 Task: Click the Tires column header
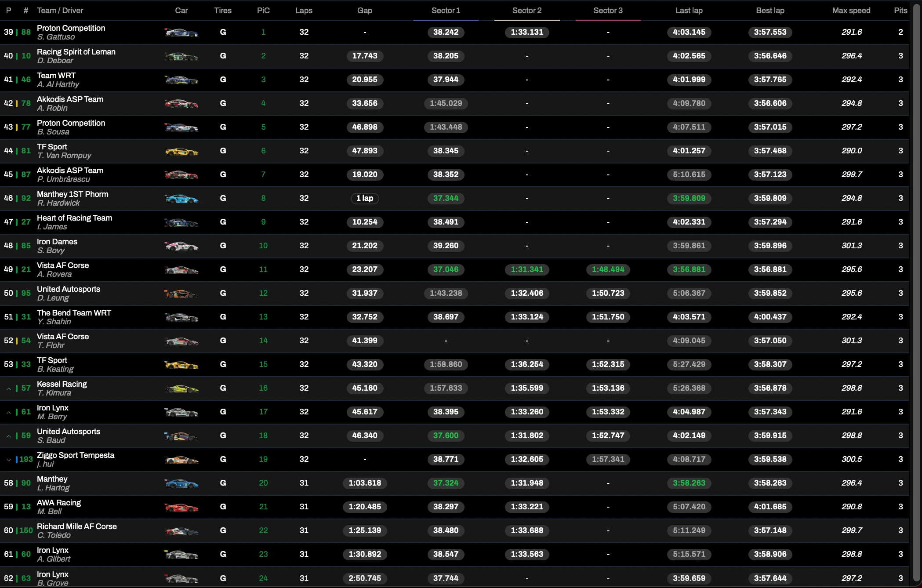[223, 11]
